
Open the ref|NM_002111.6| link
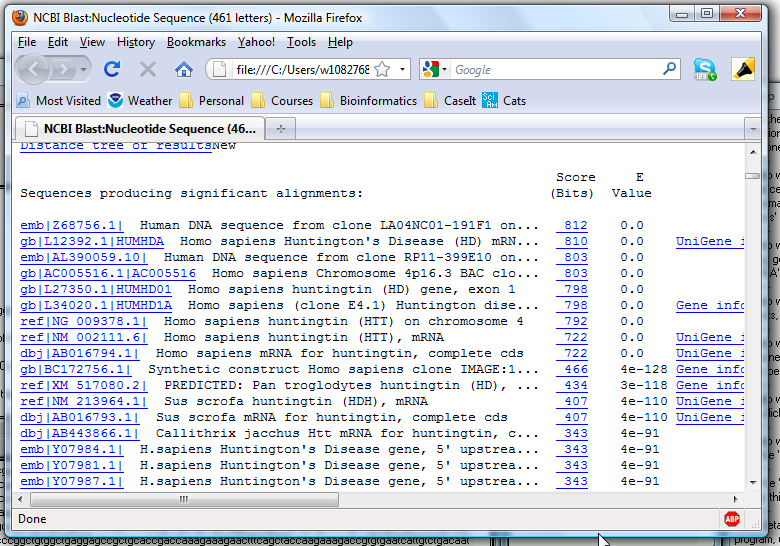click(84, 337)
